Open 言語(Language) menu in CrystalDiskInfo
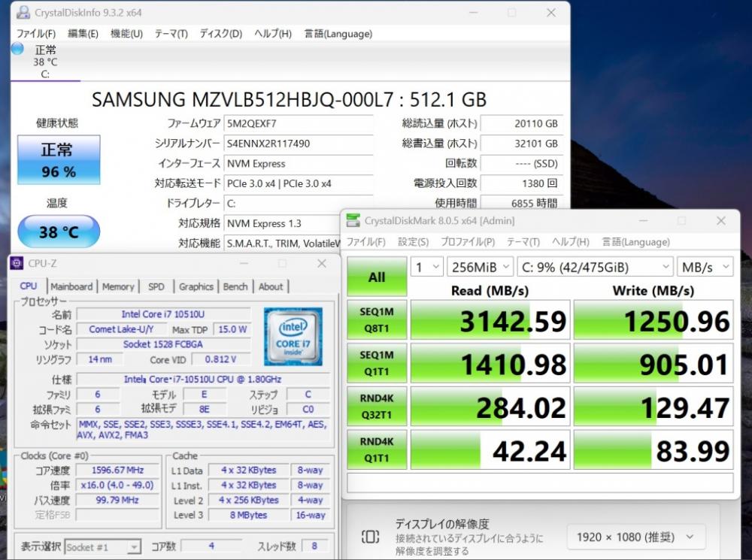 [x=338, y=34]
